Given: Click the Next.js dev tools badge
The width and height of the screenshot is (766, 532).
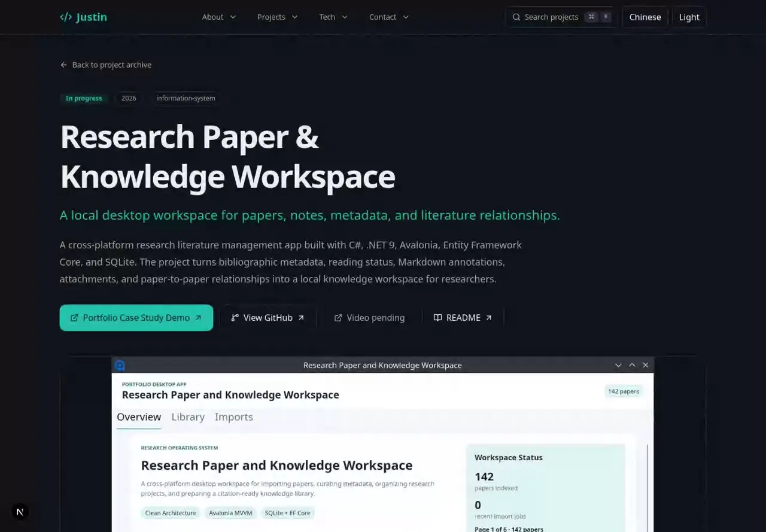Looking at the screenshot, I should (x=20, y=512).
